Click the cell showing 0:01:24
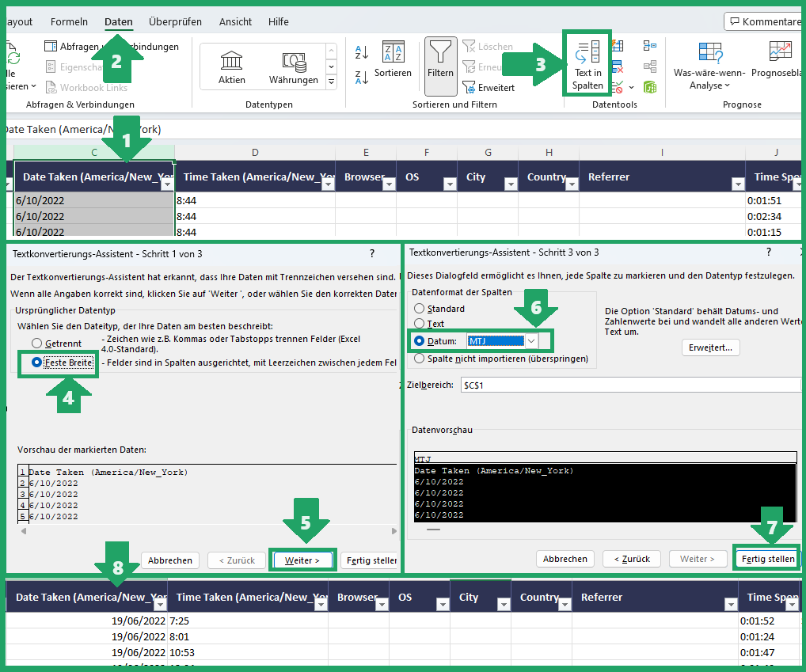 point(769,636)
